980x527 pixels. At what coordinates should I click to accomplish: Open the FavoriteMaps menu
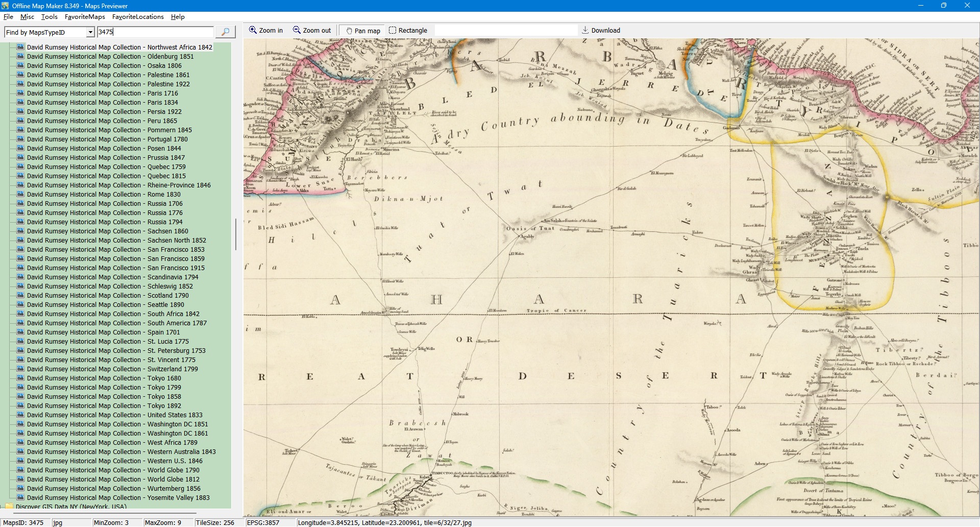[85, 17]
